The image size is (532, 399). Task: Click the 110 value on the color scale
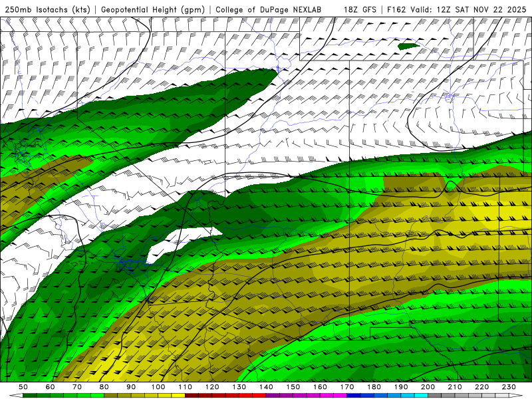tap(186, 387)
